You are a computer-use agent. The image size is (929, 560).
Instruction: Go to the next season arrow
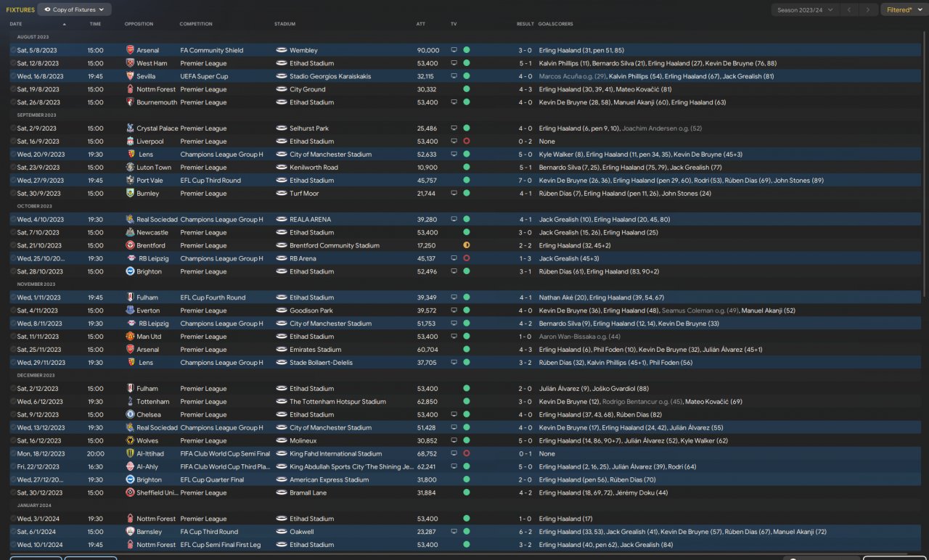[867, 10]
